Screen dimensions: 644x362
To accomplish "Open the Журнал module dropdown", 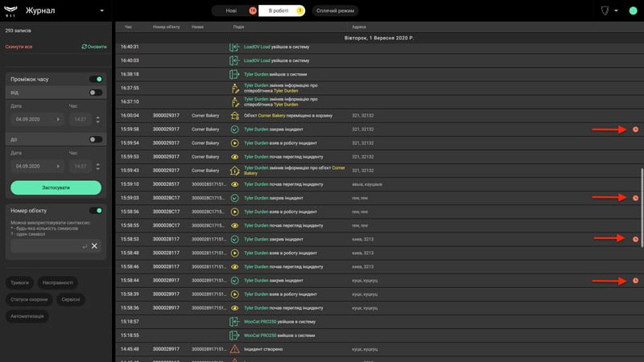I will tap(102, 10).
